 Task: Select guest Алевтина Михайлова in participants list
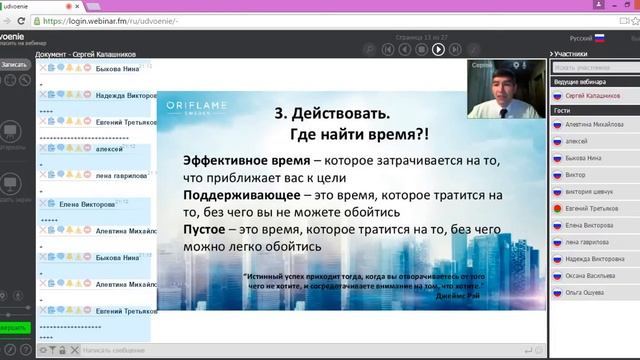[x=595, y=124]
